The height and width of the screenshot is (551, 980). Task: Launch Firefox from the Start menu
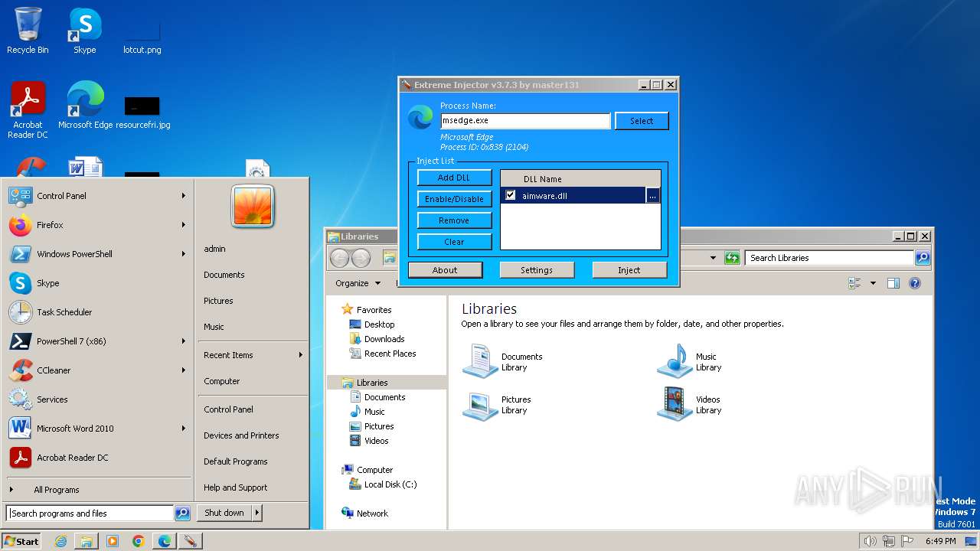[x=97, y=225]
